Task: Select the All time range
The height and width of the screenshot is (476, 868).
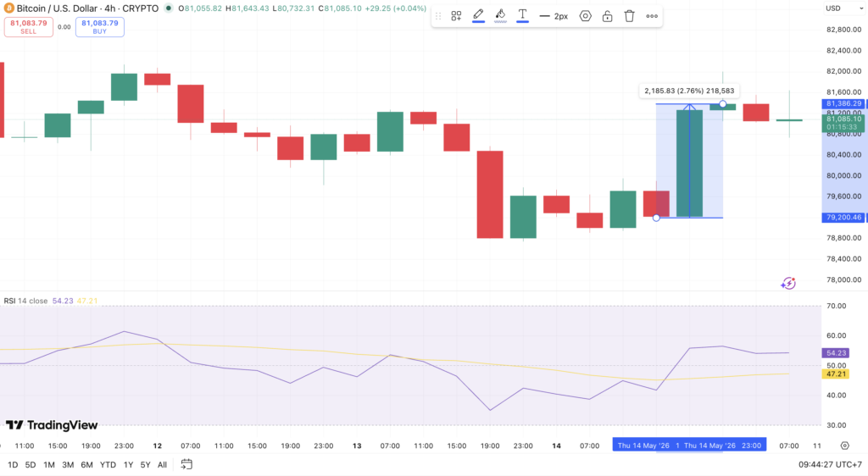Action: tap(162, 465)
